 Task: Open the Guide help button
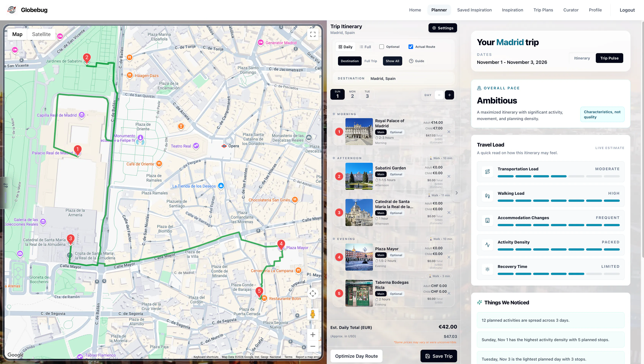pyautogui.click(x=416, y=61)
